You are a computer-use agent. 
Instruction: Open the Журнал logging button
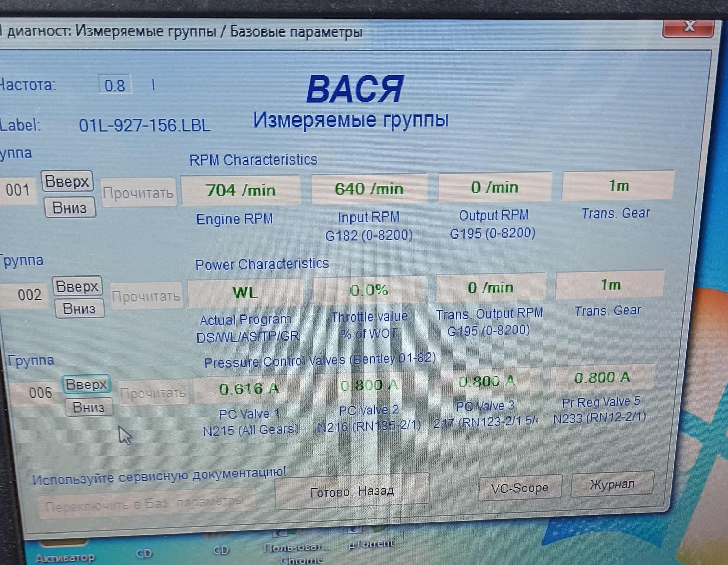point(612,484)
